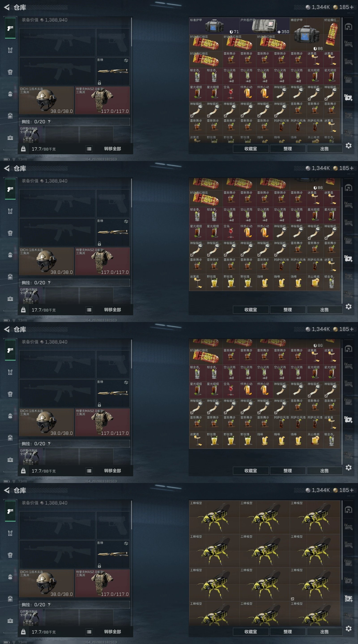Select the pistol weapons tab in first screen
The height and width of the screenshot is (644, 358).
point(10,28)
